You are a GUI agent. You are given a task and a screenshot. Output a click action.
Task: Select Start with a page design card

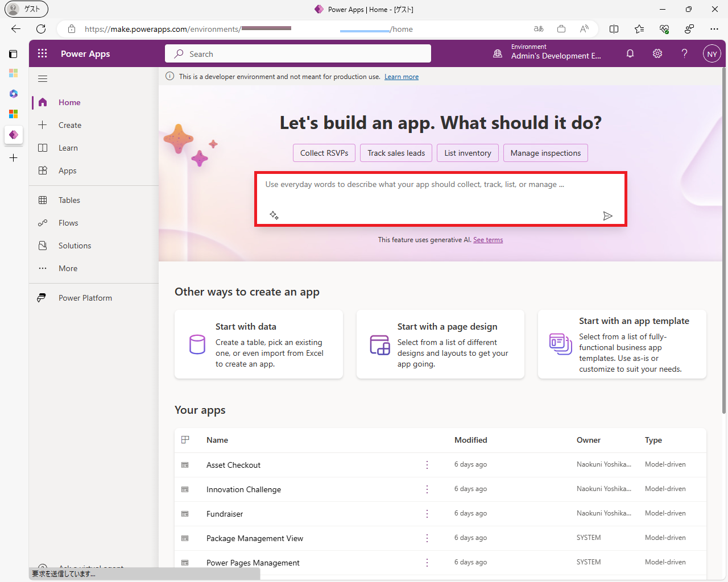(440, 344)
